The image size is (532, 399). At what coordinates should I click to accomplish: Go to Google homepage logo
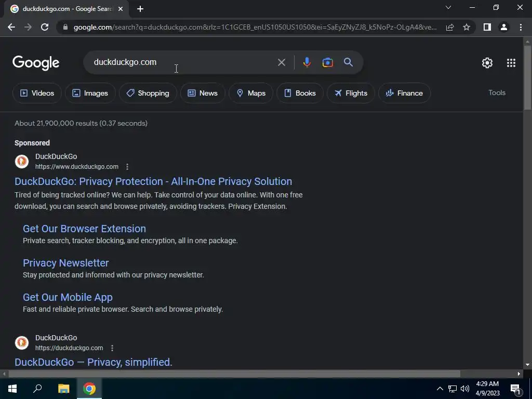pyautogui.click(x=36, y=63)
